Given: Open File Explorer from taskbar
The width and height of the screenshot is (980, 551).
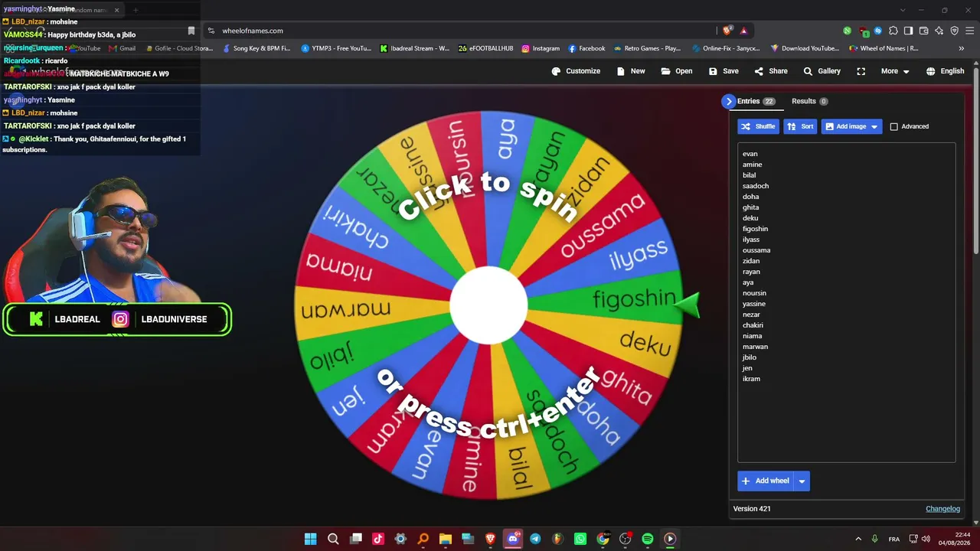Looking at the screenshot, I should point(446,539).
